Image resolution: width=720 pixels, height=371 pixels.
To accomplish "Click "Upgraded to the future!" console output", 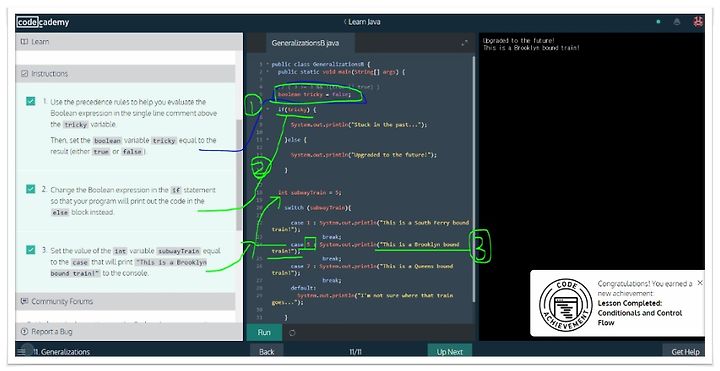I will [519, 40].
